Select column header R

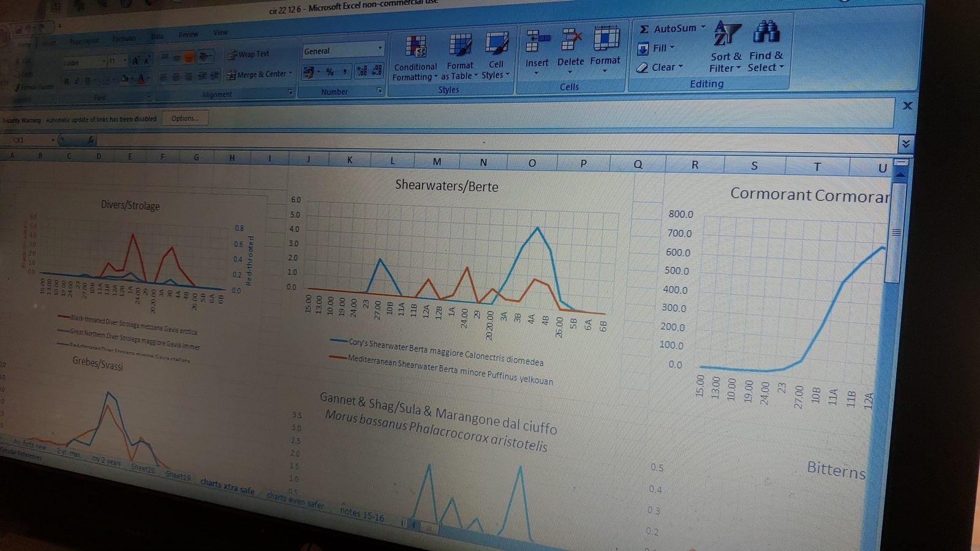coord(695,165)
